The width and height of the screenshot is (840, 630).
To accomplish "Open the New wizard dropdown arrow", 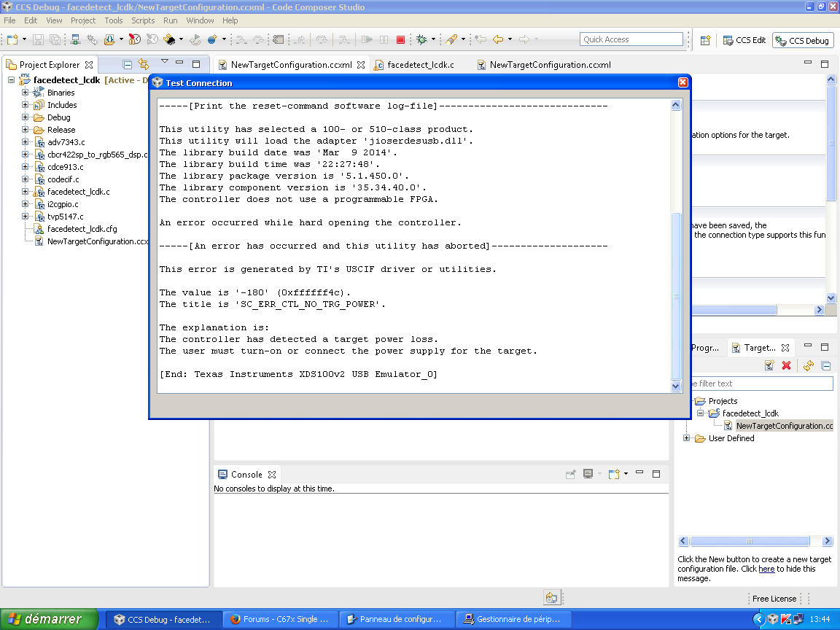I will 24,39.
